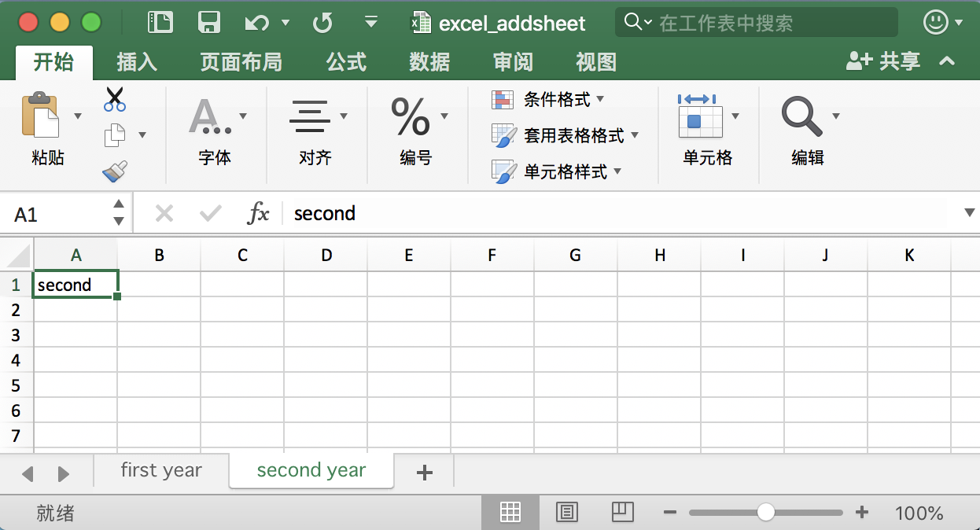
Task: Go to next sheet tab arrow
Action: [64, 474]
